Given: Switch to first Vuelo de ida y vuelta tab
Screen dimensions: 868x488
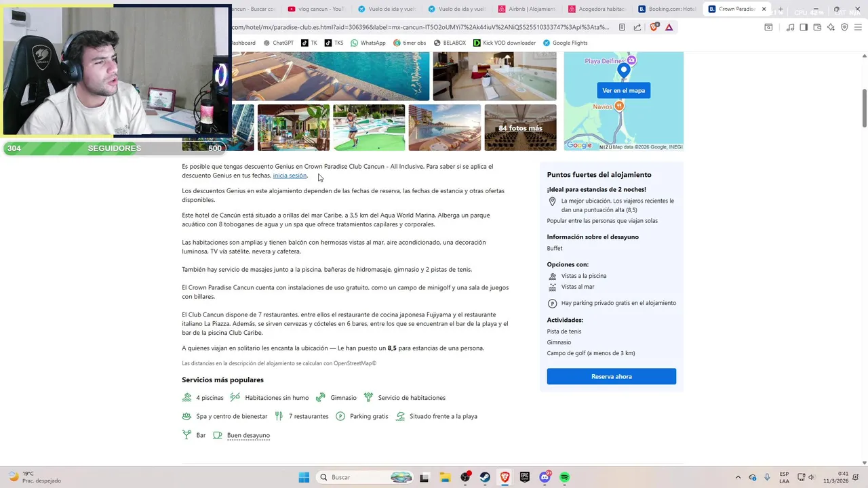Looking at the screenshot, I should pos(387,9).
